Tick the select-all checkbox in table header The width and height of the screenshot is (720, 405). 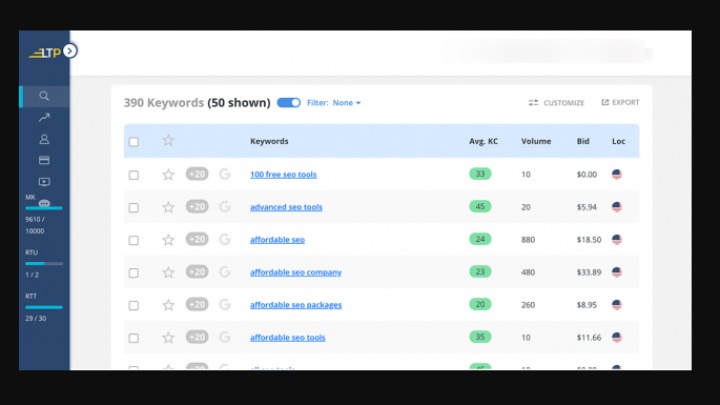tap(134, 142)
